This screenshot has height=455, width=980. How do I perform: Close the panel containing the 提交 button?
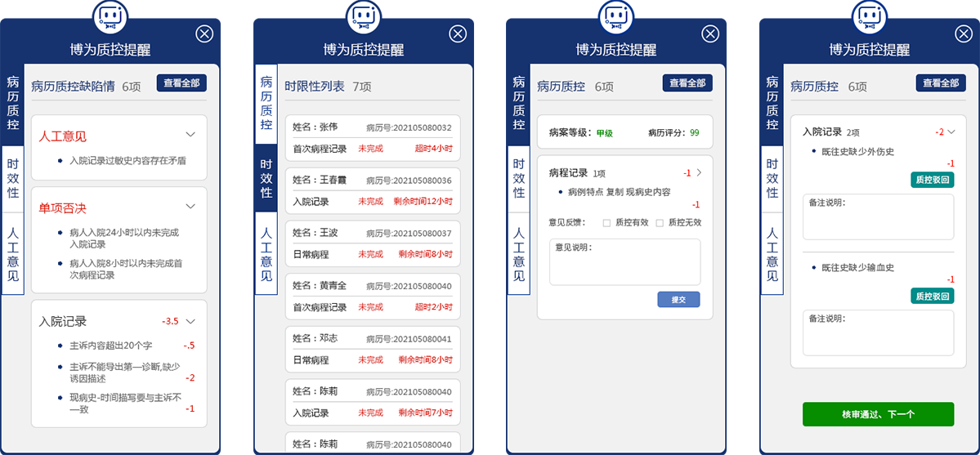click(711, 33)
